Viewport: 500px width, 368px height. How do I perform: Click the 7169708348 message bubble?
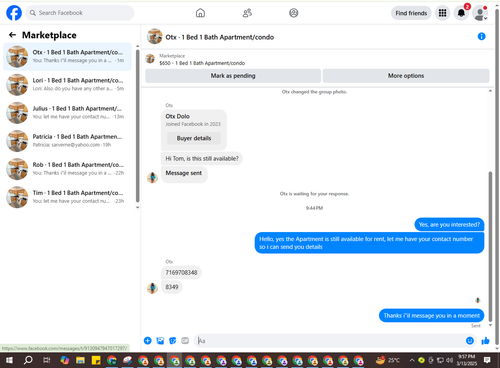[x=181, y=272]
